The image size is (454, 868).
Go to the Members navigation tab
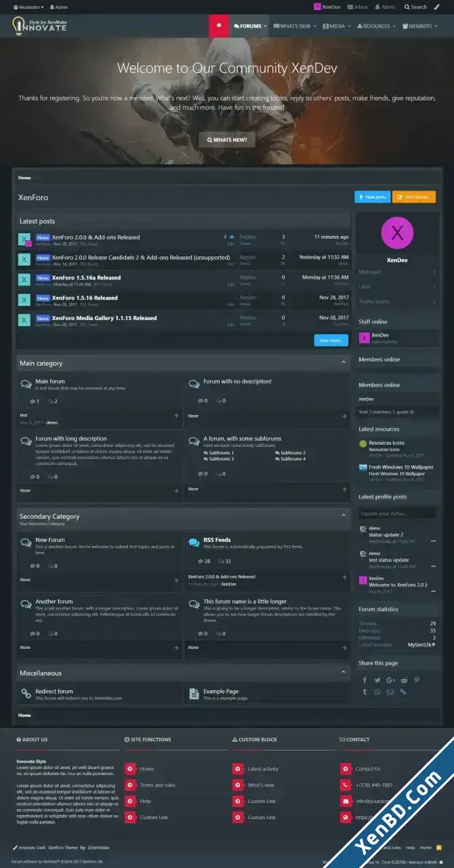(x=417, y=26)
